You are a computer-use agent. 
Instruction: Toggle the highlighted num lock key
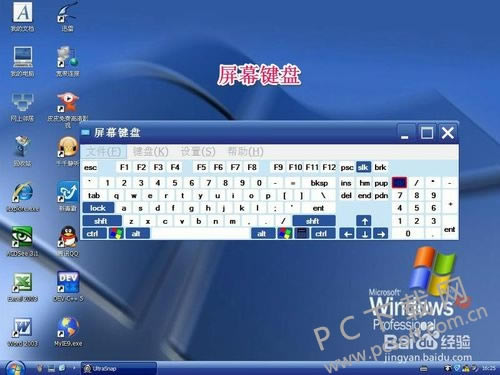pos(399,183)
